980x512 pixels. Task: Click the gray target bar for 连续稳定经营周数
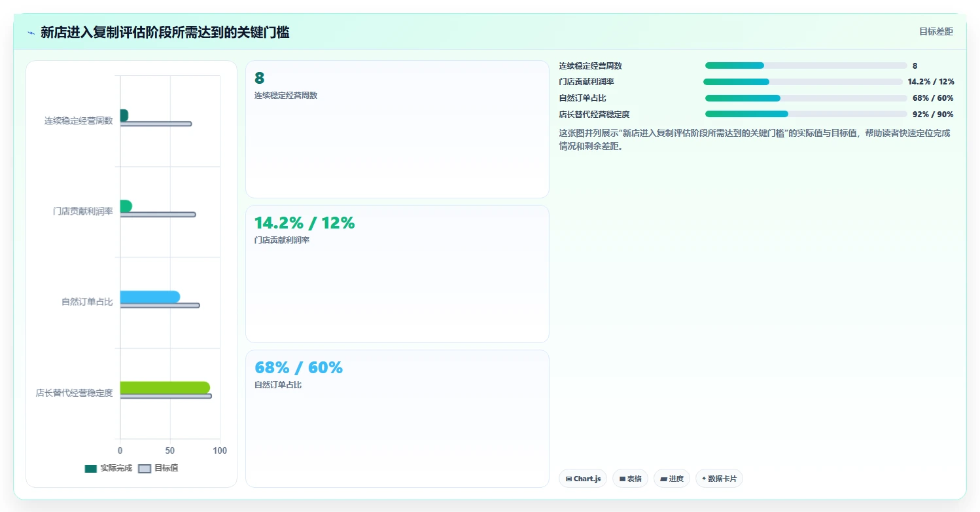click(x=156, y=124)
